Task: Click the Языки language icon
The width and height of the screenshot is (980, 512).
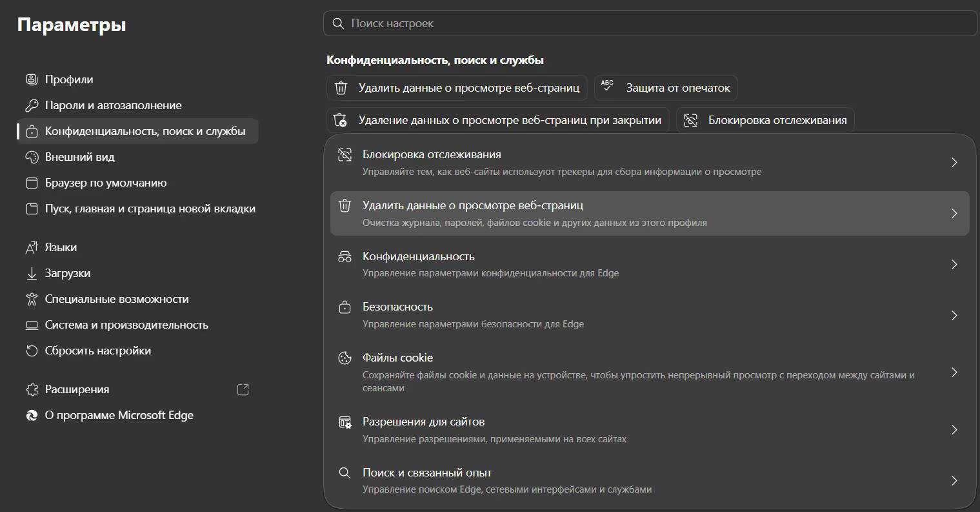Action: (x=32, y=247)
